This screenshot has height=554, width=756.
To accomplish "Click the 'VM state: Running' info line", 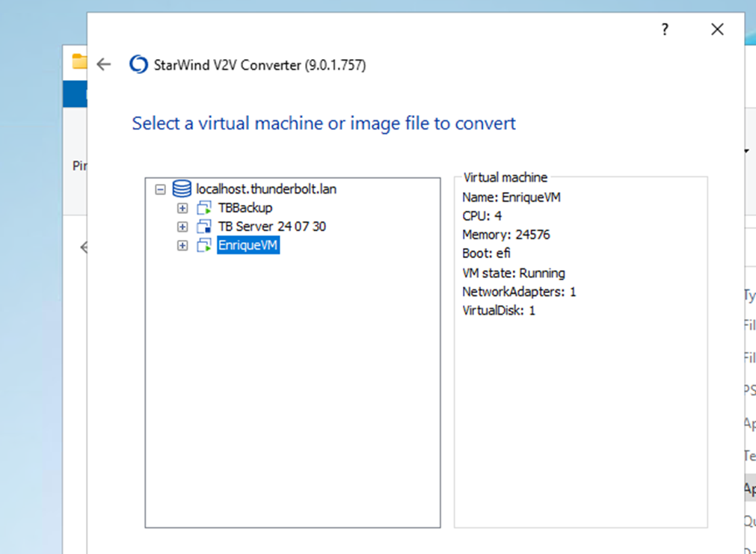I will click(x=514, y=273).
